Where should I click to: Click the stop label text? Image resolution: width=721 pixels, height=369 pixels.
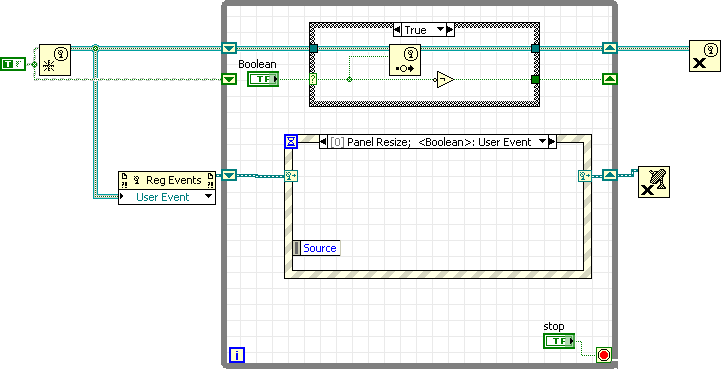[554, 326]
